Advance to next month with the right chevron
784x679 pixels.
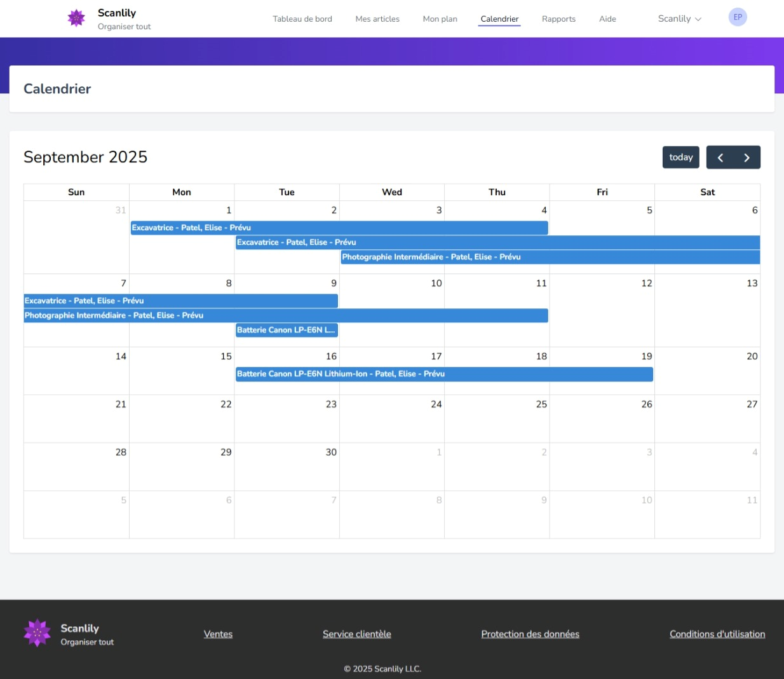pyautogui.click(x=747, y=156)
